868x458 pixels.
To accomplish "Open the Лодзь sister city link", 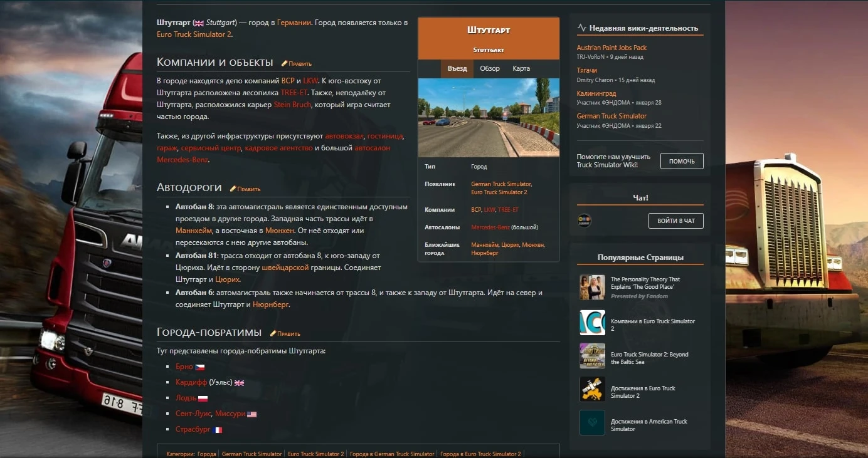I will (x=186, y=398).
